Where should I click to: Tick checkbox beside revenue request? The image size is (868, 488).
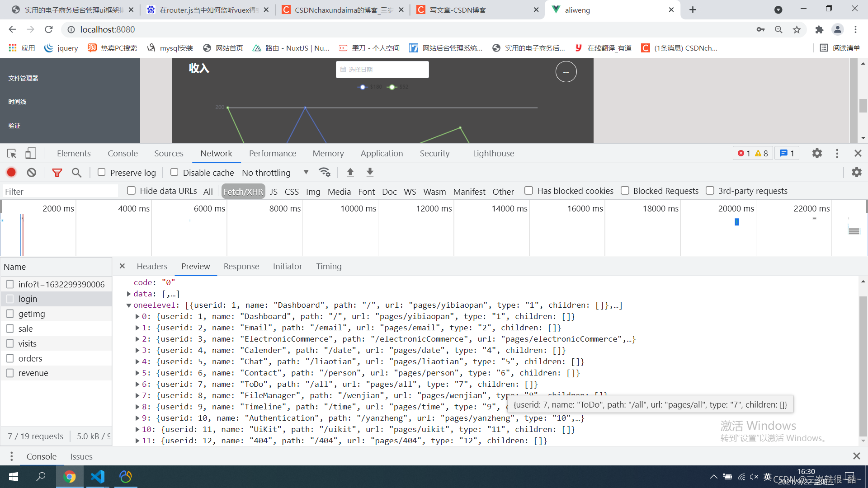(10, 373)
